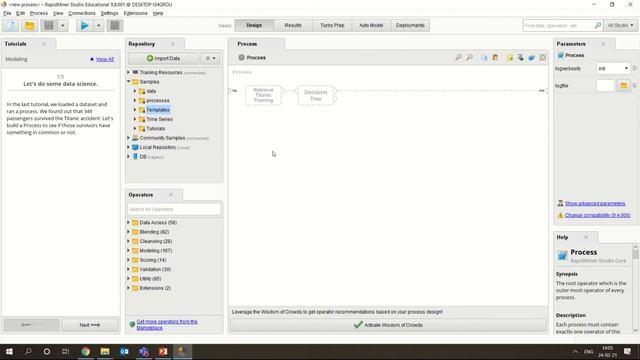Viewport: 640px width, 360px height.
Task: Click the New Process icon
Action: pyautogui.click(x=11, y=26)
